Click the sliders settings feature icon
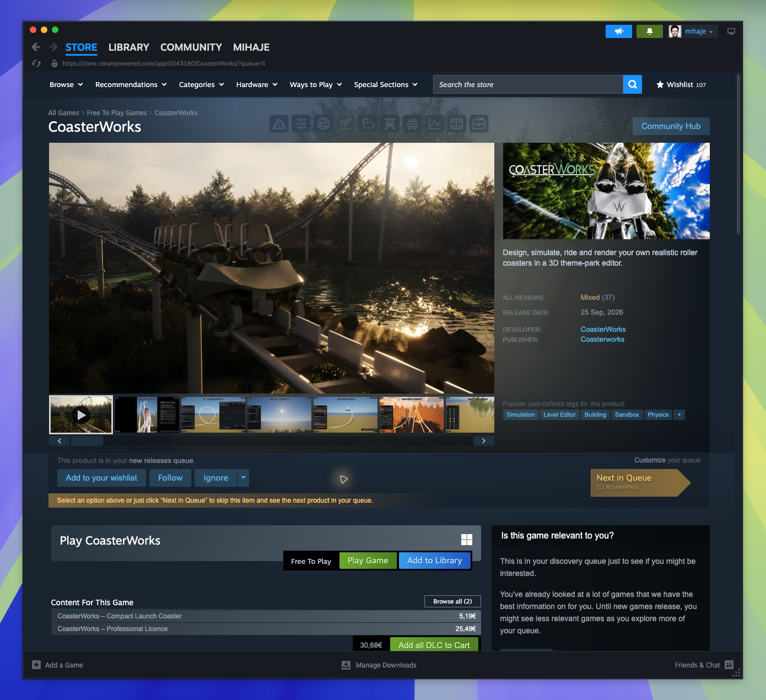Image resolution: width=766 pixels, height=700 pixels. (301, 124)
